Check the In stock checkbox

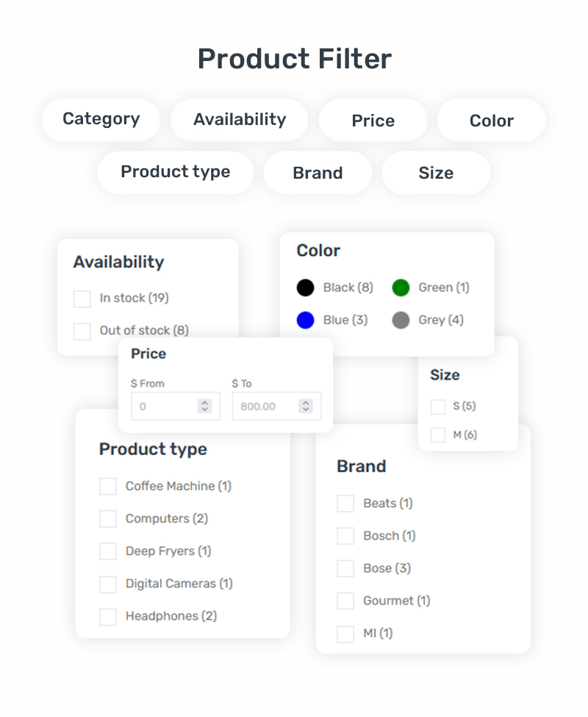pos(82,299)
